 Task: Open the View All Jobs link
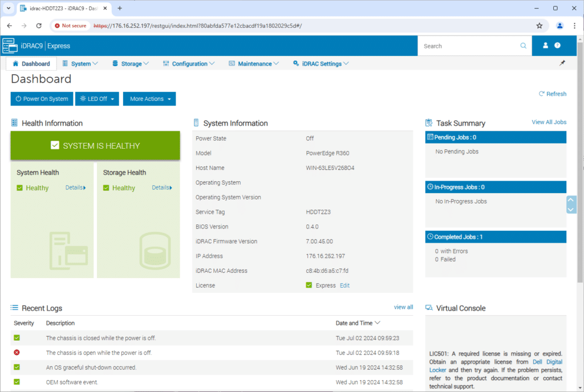[549, 122]
